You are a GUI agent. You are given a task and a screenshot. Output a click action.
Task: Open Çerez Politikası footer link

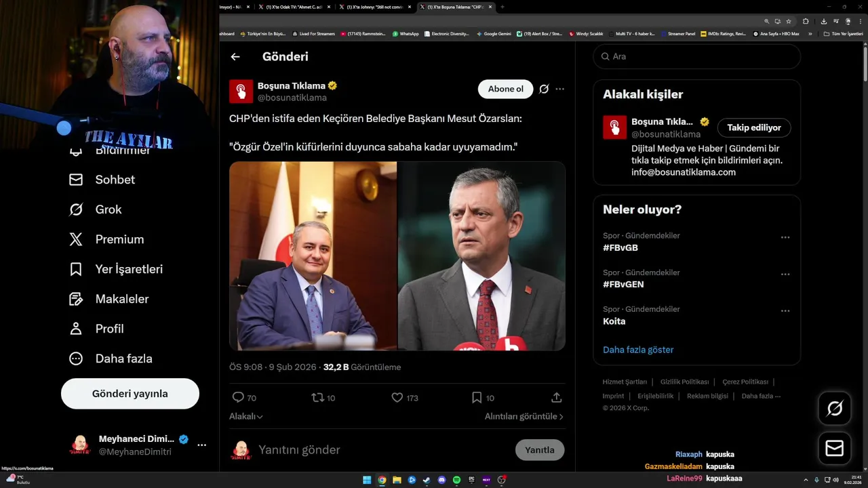745,382
